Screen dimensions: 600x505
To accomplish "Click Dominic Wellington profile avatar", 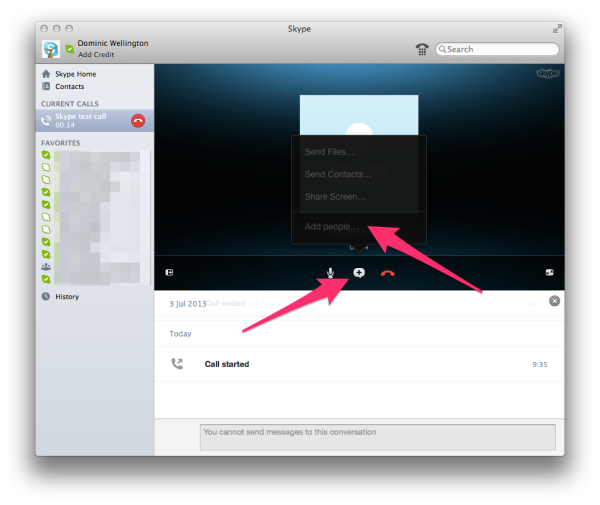I will click(50, 49).
